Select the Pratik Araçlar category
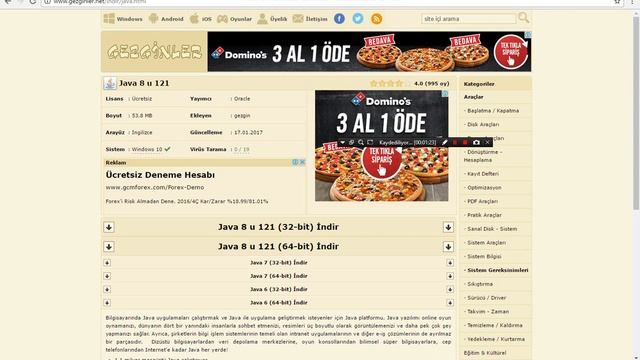Viewport: 640px width, 360px height. coord(484,215)
